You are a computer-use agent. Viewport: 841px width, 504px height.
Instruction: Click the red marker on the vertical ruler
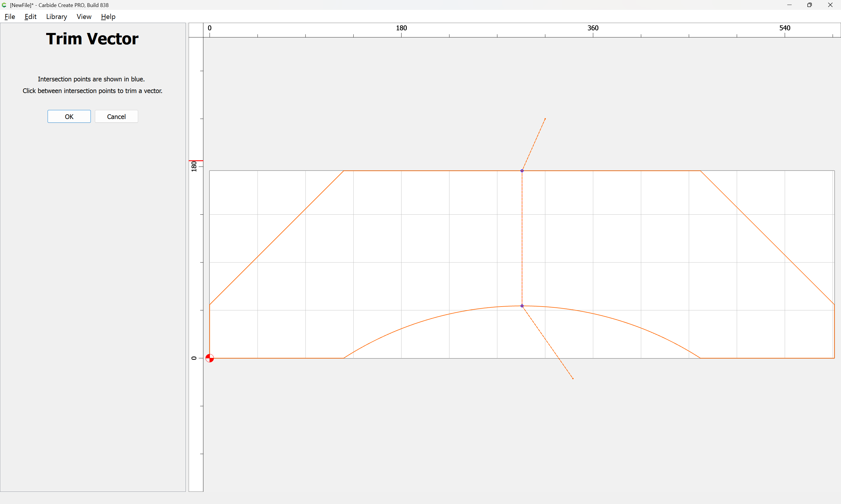(x=196, y=161)
